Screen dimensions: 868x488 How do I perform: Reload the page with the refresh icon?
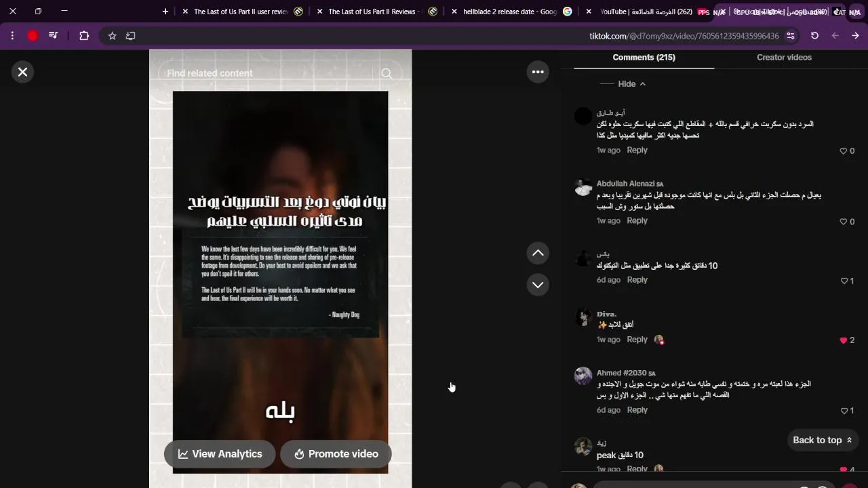pyautogui.click(x=814, y=36)
